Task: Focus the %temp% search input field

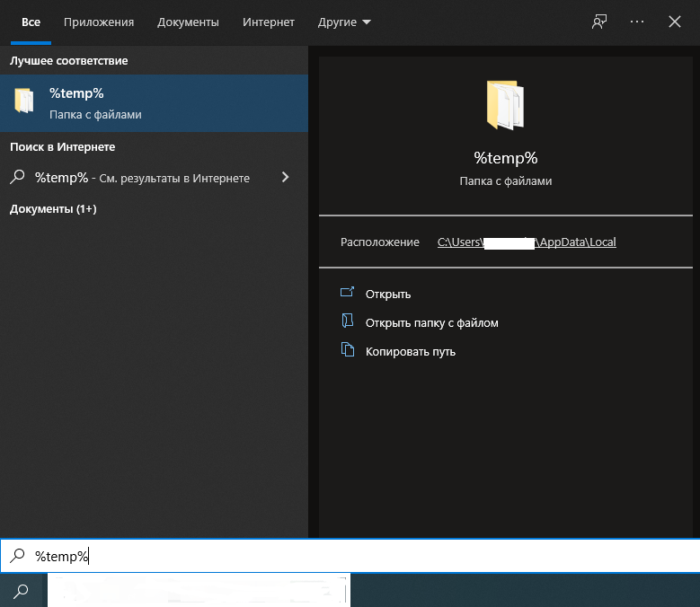Action: pos(350,556)
